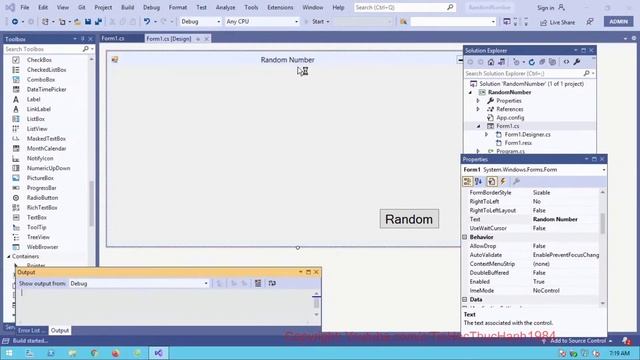Open the Format menu
The height and width of the screenshot is (360, 640).
tap(178, 7)
